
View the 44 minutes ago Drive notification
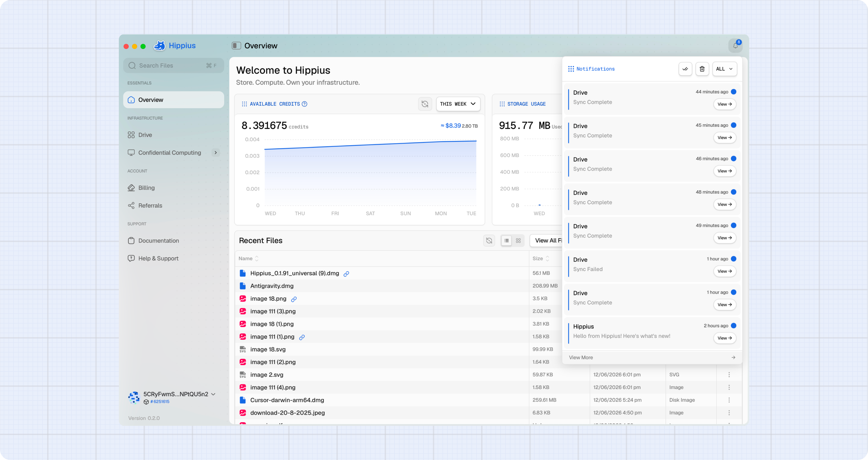(725, 104)
